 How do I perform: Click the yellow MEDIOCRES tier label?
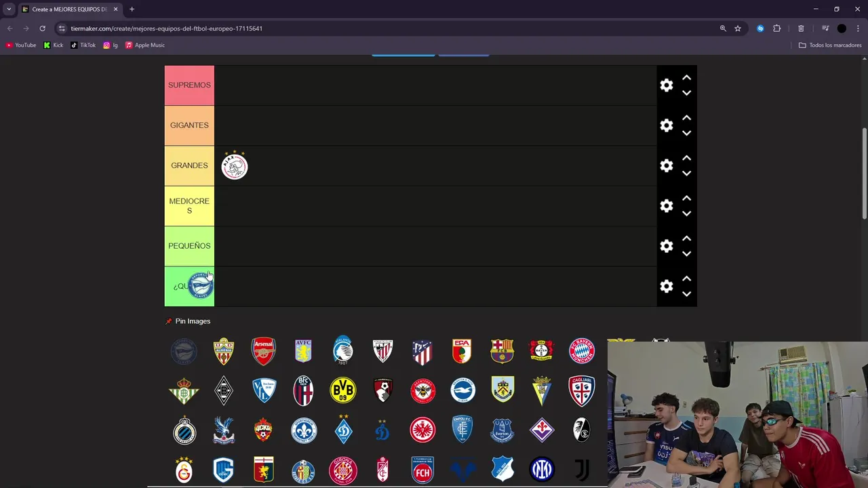pos(189,206)
